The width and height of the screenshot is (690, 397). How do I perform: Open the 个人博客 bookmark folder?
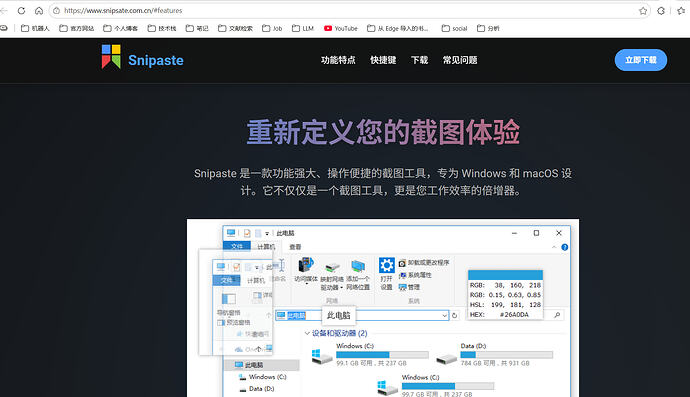point(121,28)
